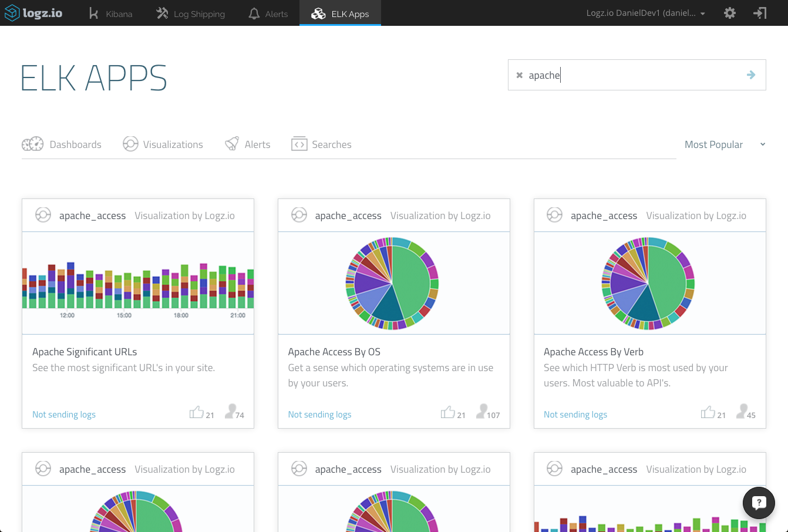
Task: Click the users icon showing 107
Action: pos(482,411)
